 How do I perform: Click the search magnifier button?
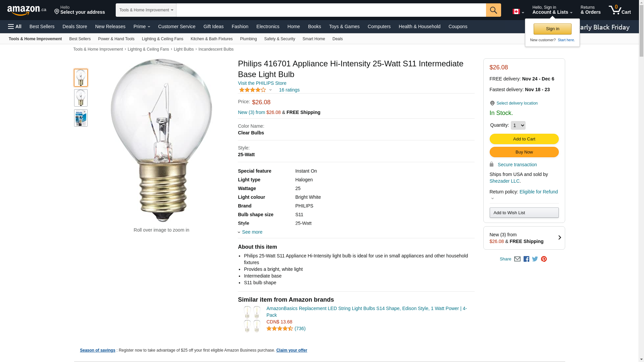point(493,10)
